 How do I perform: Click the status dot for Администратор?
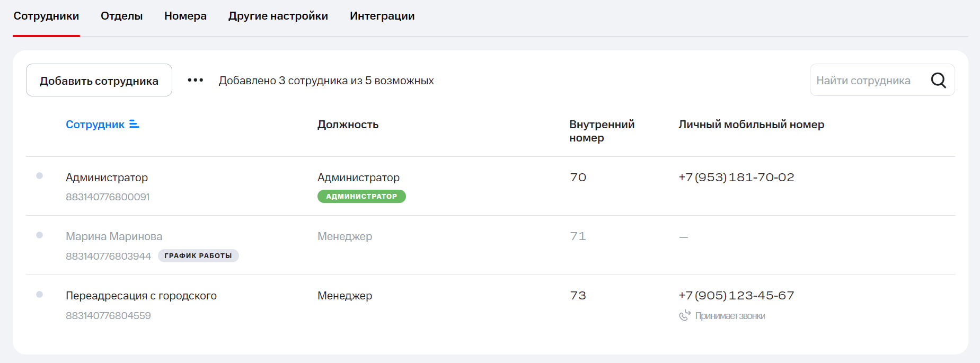click(39, 176)
